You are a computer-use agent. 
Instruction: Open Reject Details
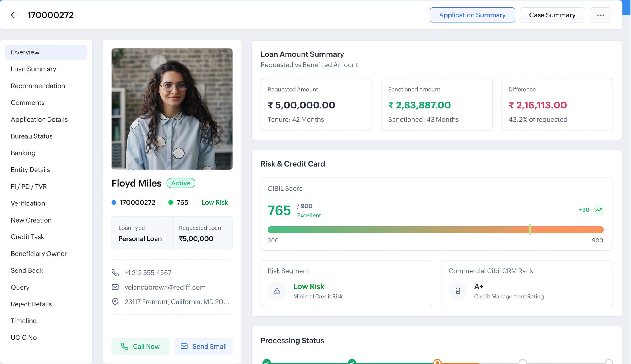pyautogui.click(x=46, y=304)
